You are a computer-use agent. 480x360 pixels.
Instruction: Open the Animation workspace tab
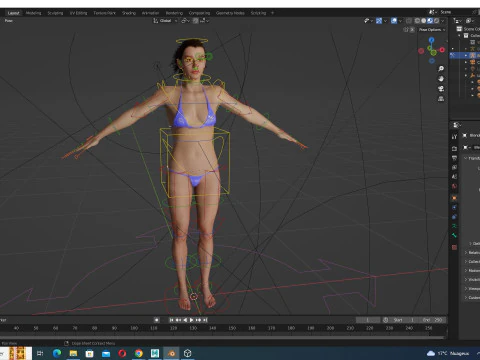click(150, 13)
